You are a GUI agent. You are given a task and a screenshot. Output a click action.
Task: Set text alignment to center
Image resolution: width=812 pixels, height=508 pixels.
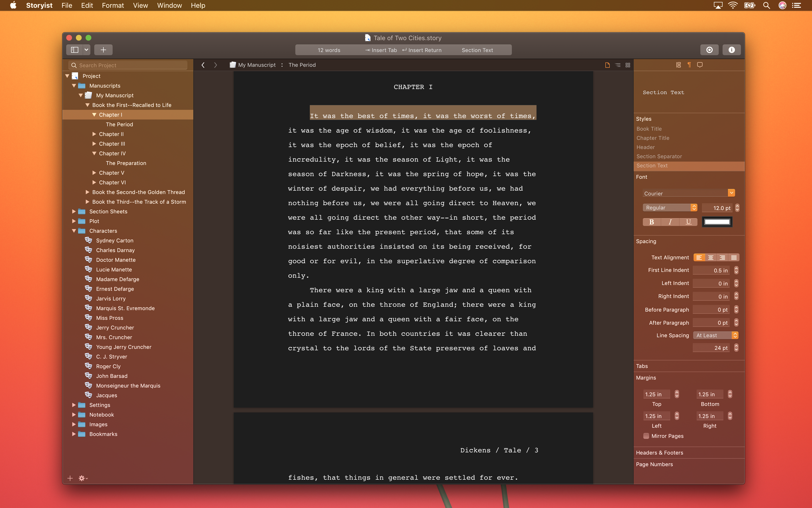711,257
